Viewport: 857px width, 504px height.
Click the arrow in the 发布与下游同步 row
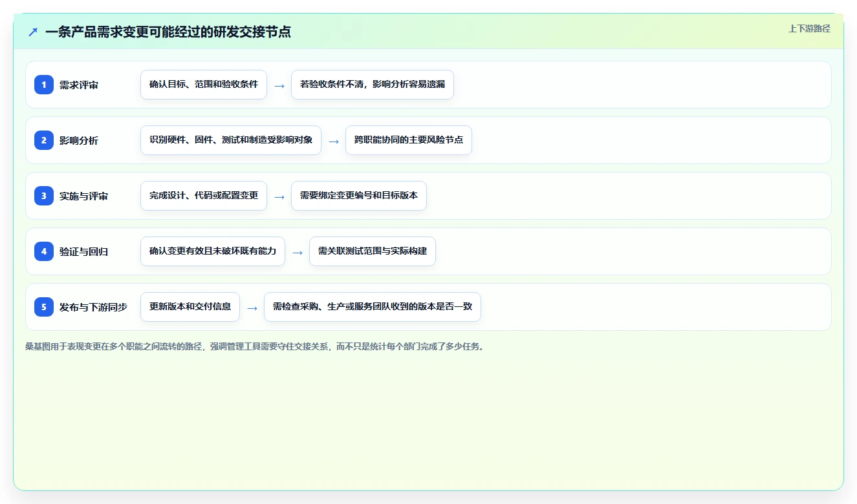(x=252, y=308)
